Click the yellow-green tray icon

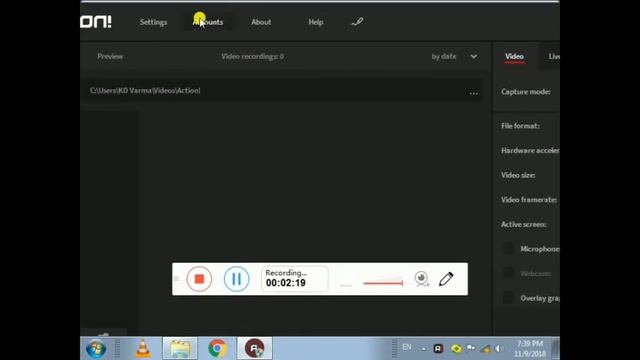click(x=456, y=349)
